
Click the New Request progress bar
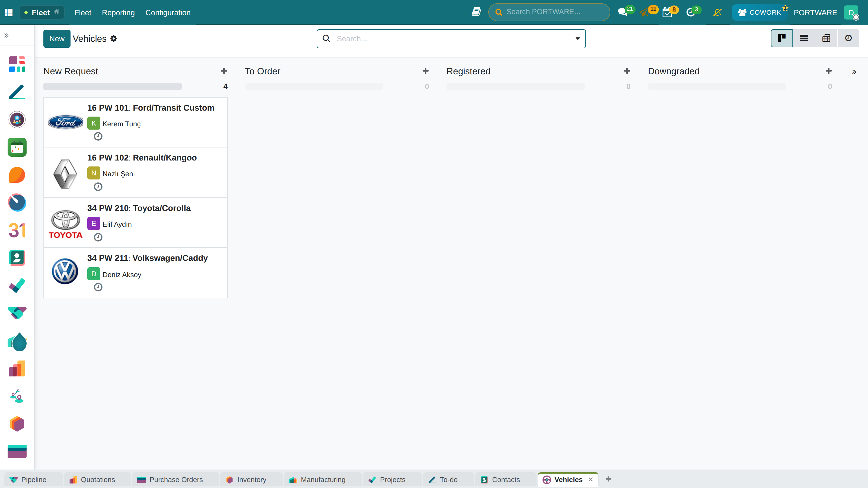click(113, 86)
